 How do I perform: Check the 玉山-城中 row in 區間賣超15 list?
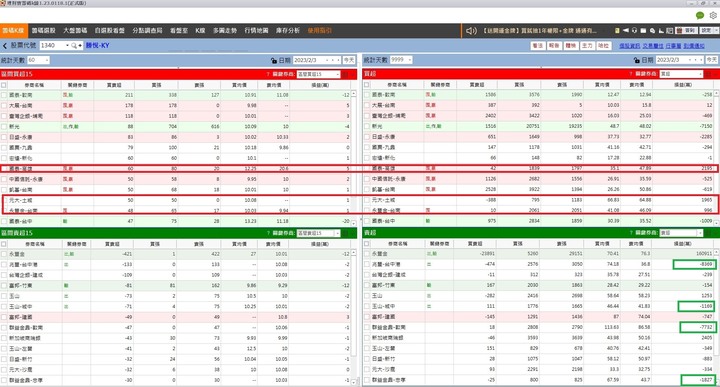coord(4,307)
